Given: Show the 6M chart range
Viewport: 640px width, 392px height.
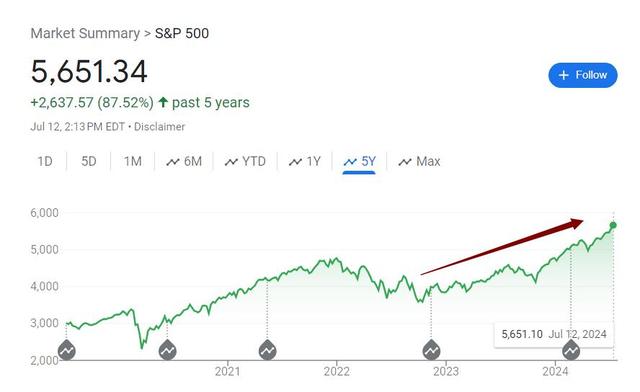Looking at the screenshot, I should [x=184, y=162].
